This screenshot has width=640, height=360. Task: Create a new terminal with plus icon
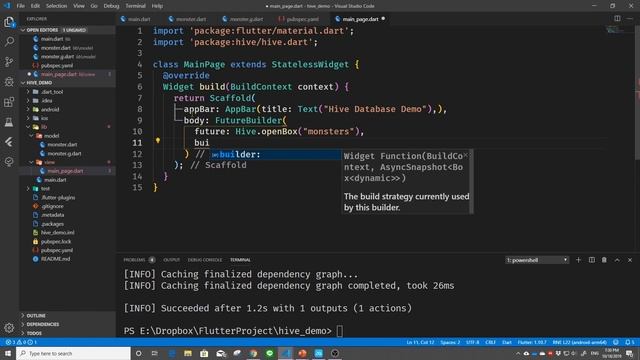578,260
